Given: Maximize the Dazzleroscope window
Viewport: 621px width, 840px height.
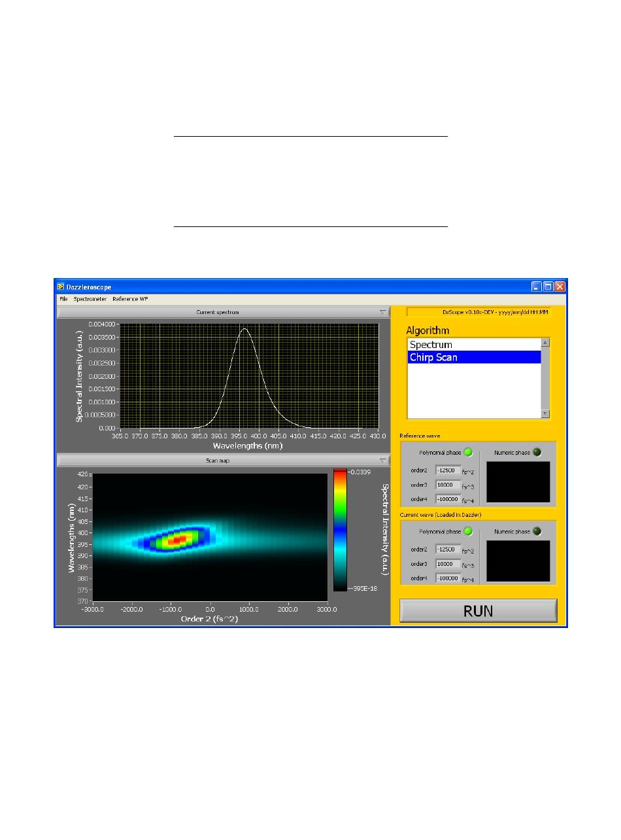Looking at the screenshot, I should pyautogui.click(x=548, y=287).
